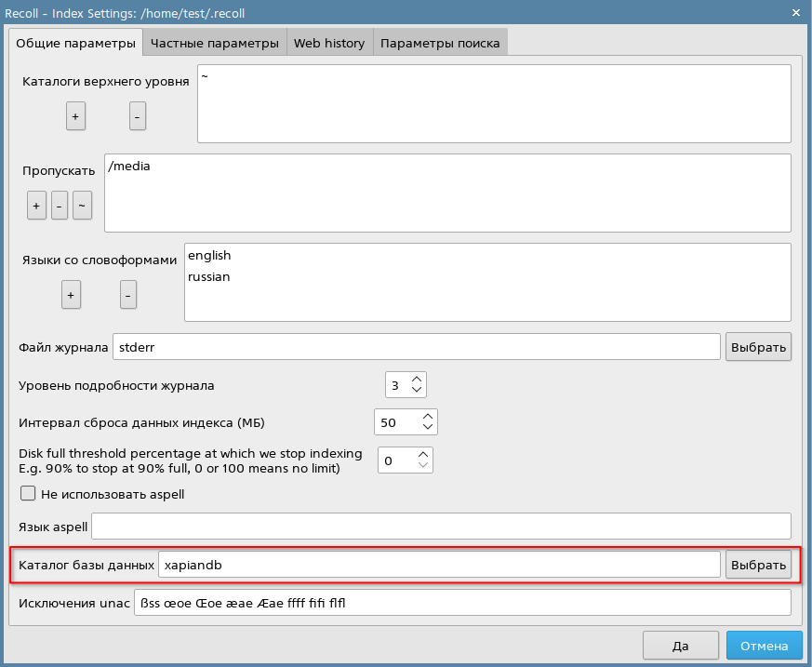The height and width of the screenshot is (667, 812).
Task: Confirm settings with Да button
Action: (680, 646)
